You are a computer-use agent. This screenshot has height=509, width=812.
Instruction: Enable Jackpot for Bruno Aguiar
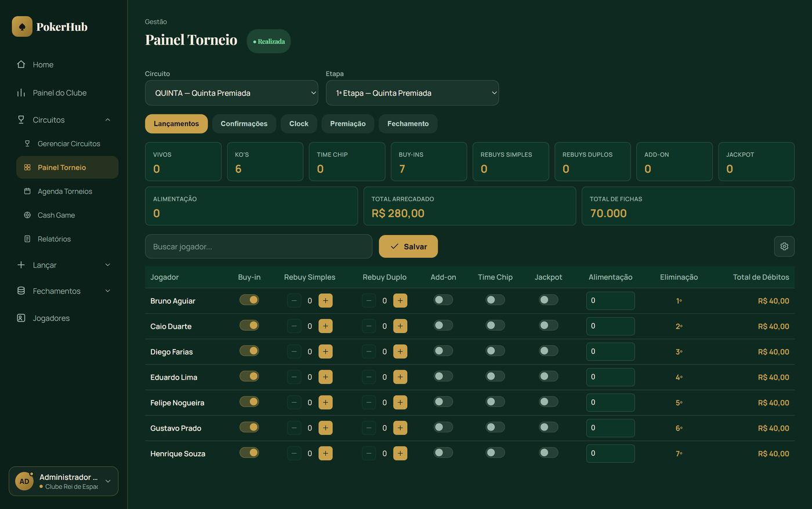tap(548, 300)
